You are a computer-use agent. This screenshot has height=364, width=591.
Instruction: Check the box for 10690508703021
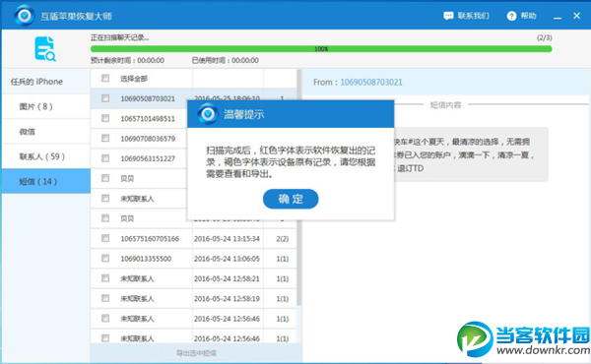coord(105,98)
